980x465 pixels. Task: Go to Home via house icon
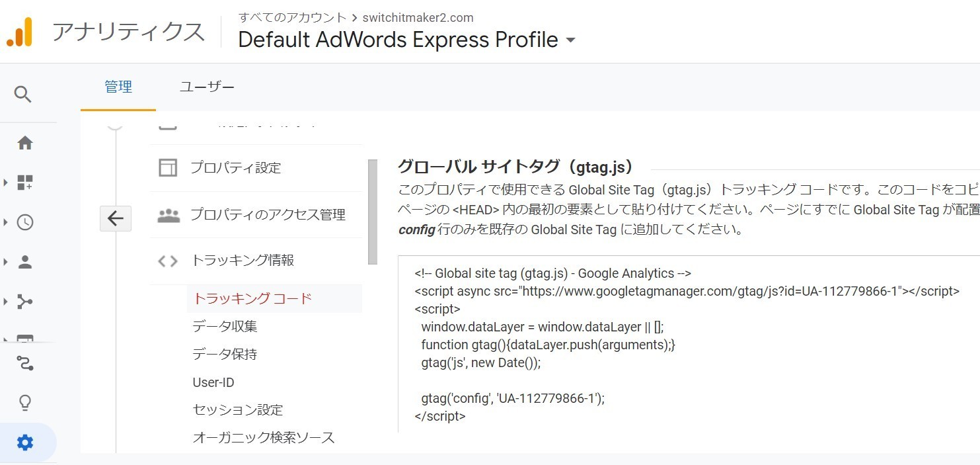(25, 143)
